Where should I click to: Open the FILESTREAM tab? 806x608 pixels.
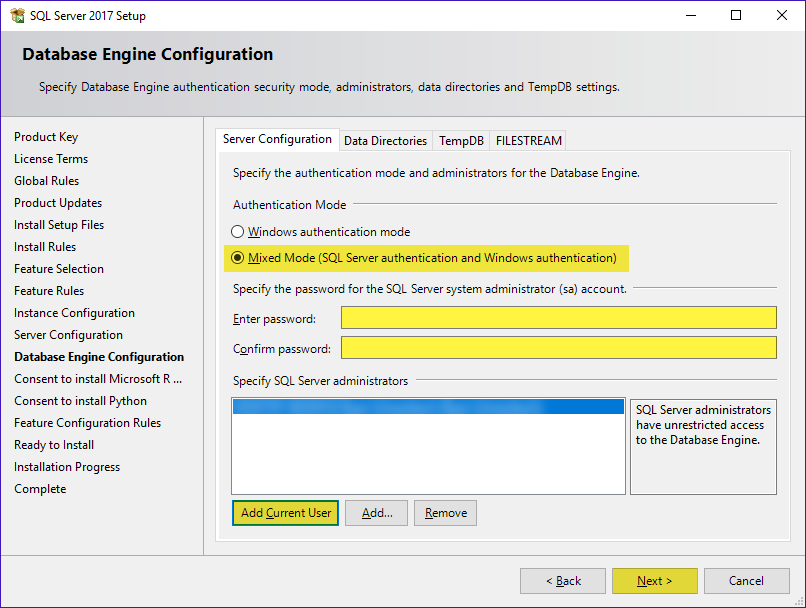click(528, 141)
